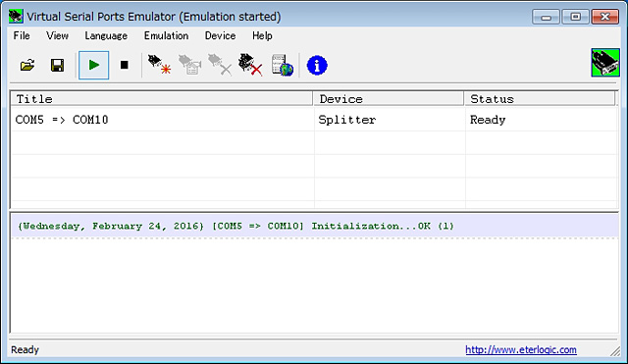Image resolution: width=628 pixels, height=364 pixels.
Task: Save configuration with the floppy disk icon
Action: tap(57, 66)
